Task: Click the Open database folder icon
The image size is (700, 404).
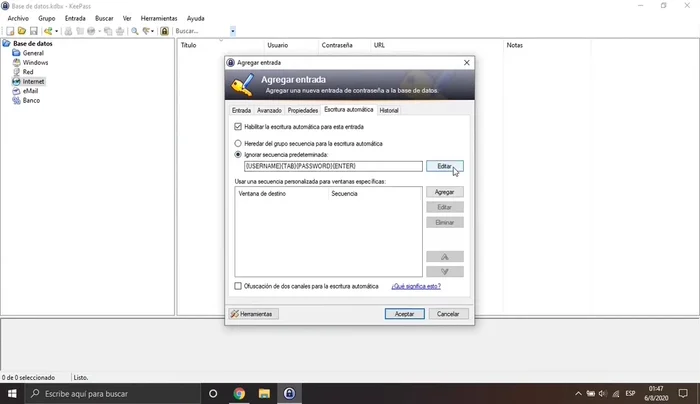Action: (x=21, y=31)
